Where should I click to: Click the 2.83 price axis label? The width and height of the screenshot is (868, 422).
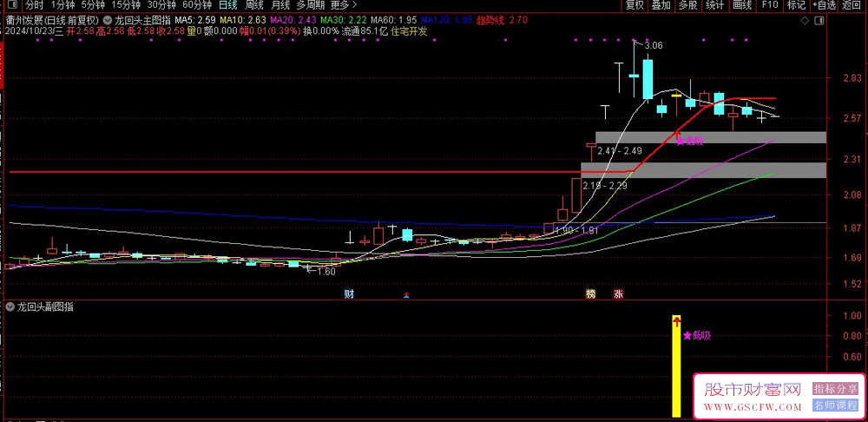[x=852, y=77]
